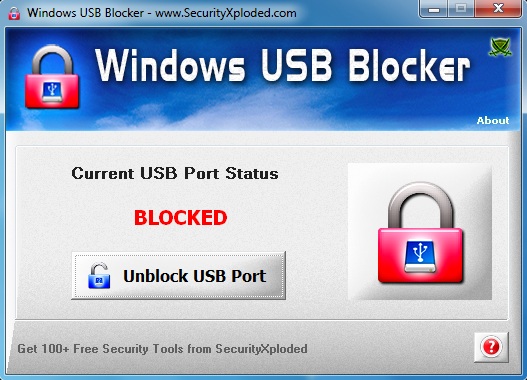Image resolution: width=527 pixels, height=380 pixels.
Task: Click the red BLOCKED status text
Action: 180,218
